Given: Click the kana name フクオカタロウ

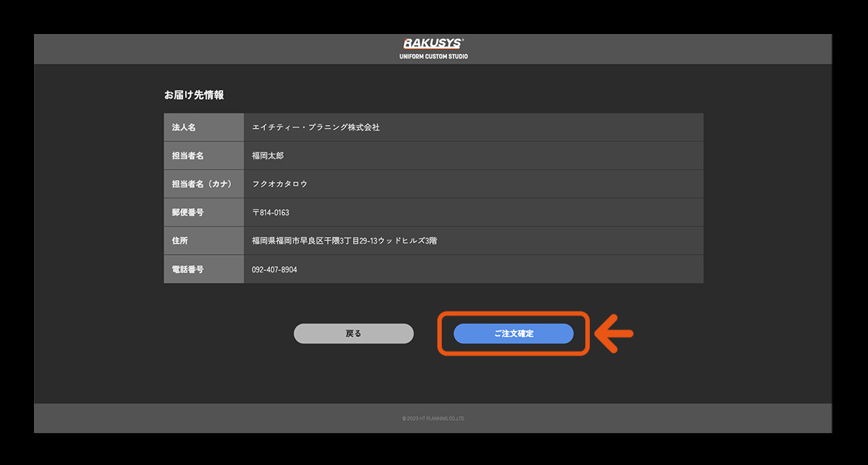Looking at the screenshot, I should pos(280,184).
